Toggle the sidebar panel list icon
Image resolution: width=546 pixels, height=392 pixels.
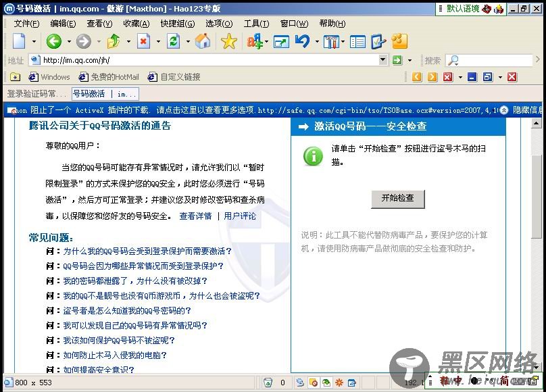point(357,42)
